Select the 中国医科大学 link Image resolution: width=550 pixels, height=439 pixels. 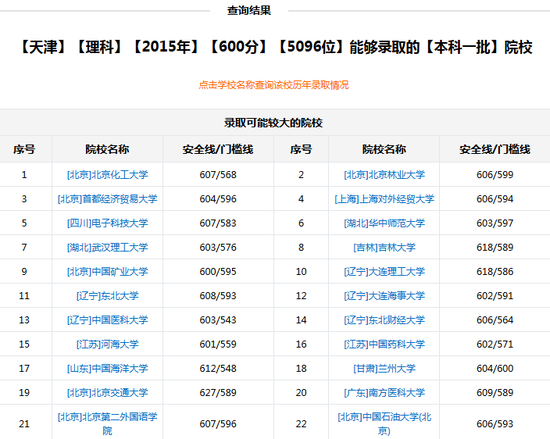tap(107, 320)
